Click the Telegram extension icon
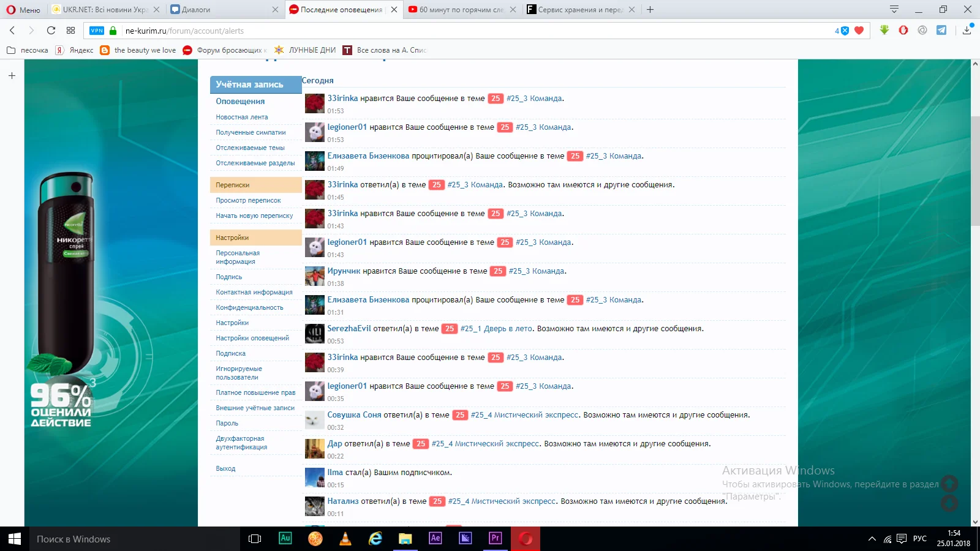This screenshot has width=980, height=551. (941, 31)
